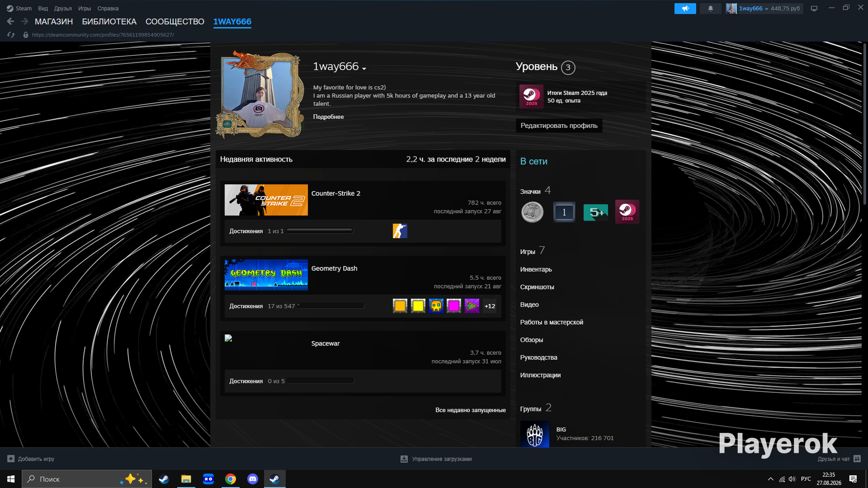Open the Geometry Dash game banner

coord(266,275)
